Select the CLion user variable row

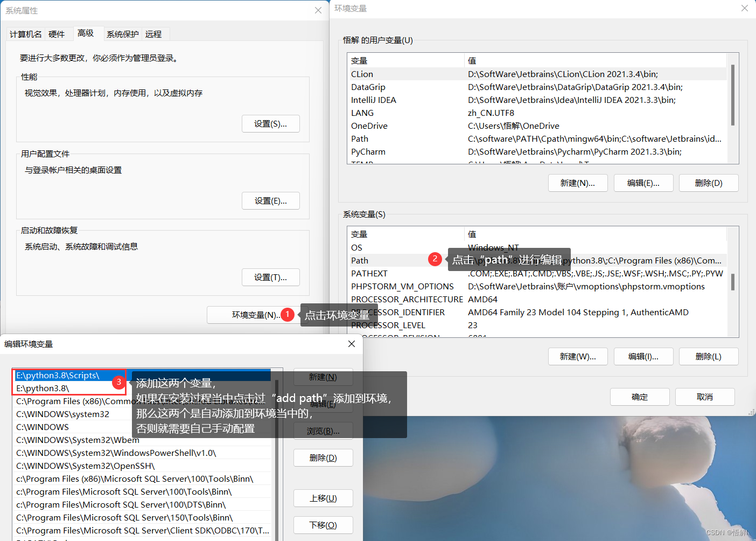tap(537, 74)
